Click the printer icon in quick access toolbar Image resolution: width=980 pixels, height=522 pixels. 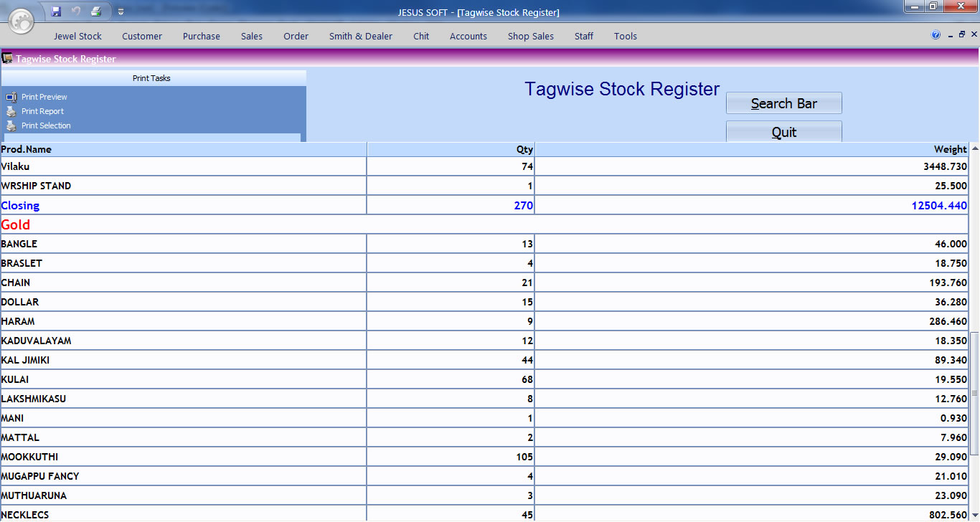click(x=96, y=11)
